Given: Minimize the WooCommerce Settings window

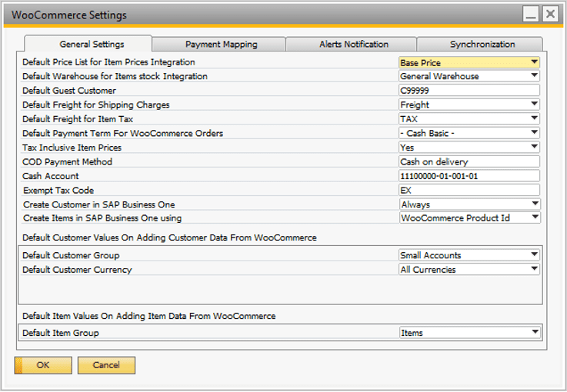Looking at the screenshot, I should (531, 15).
